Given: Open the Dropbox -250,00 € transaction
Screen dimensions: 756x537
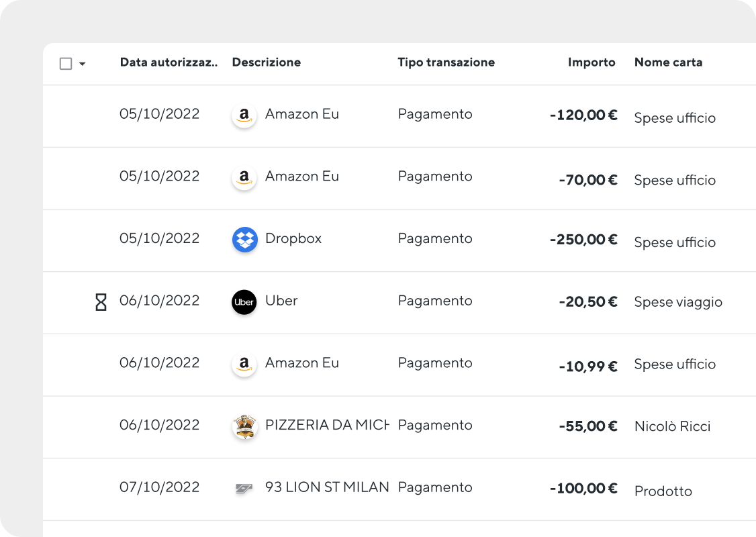Looking at the screenshot, I should pos(399,240).
